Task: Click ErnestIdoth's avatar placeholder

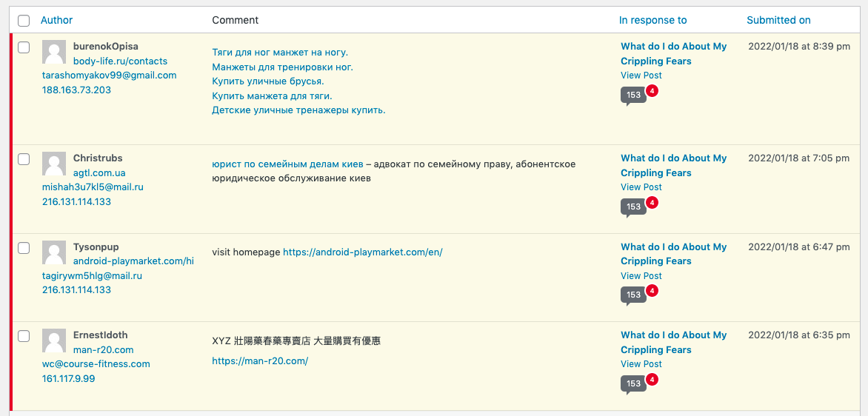Action: click(54, 341)
